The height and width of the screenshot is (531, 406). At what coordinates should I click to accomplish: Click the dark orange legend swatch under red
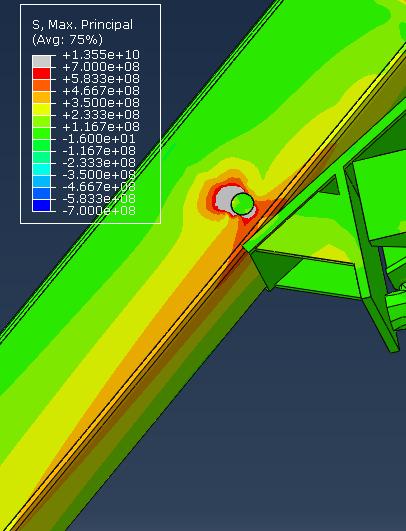pos(41,85)
